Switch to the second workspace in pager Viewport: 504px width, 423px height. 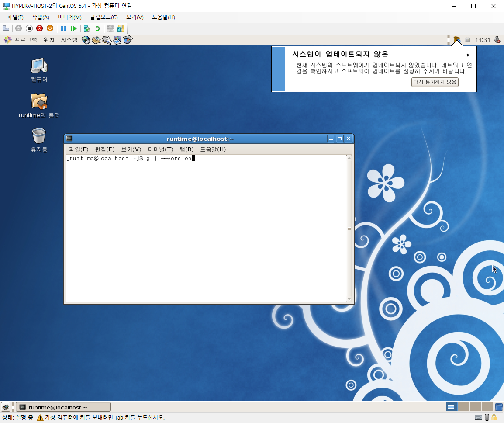(463, 407)
